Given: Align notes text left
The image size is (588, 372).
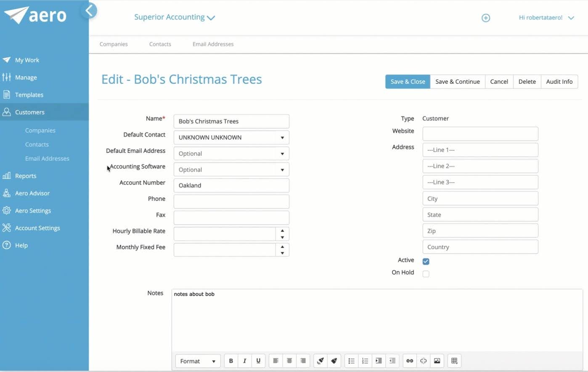Looking at the screenshot, I should click(275, 361).
